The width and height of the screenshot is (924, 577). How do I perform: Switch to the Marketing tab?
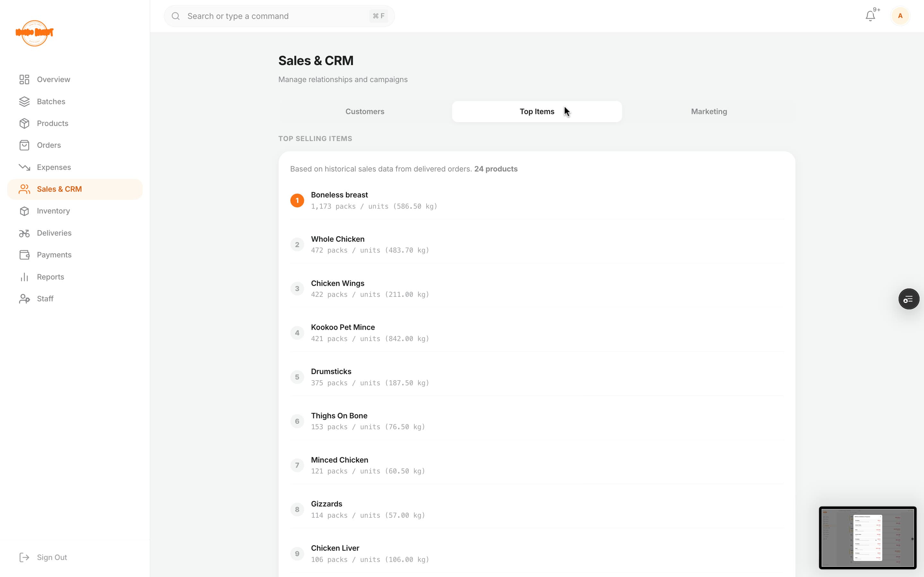coord(709,112)
